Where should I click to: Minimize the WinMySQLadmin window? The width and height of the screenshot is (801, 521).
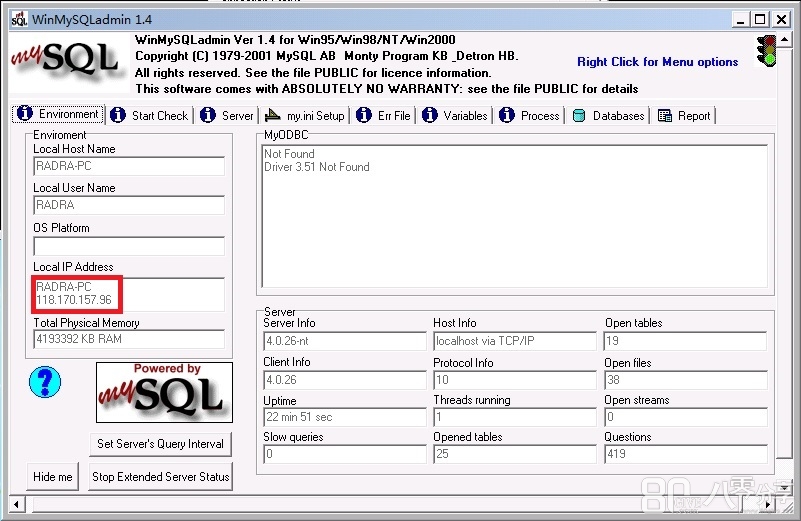click(x=740, y=20)
